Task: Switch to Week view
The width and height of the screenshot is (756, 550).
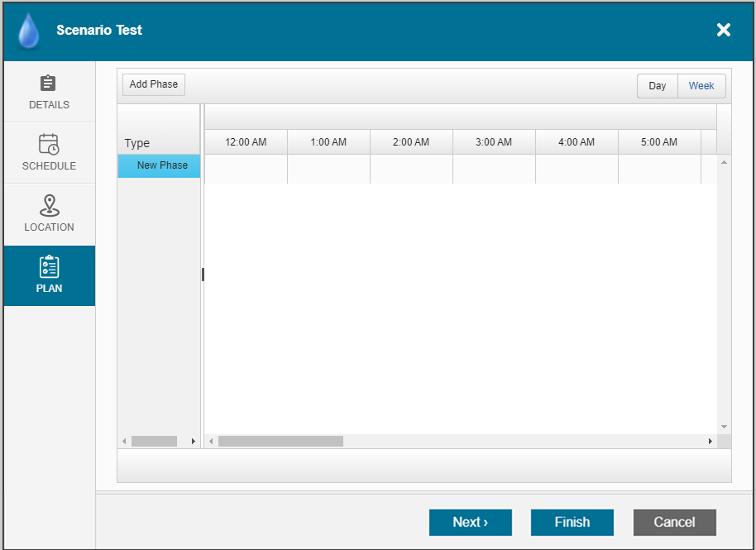Action: [x=701, y=86]
